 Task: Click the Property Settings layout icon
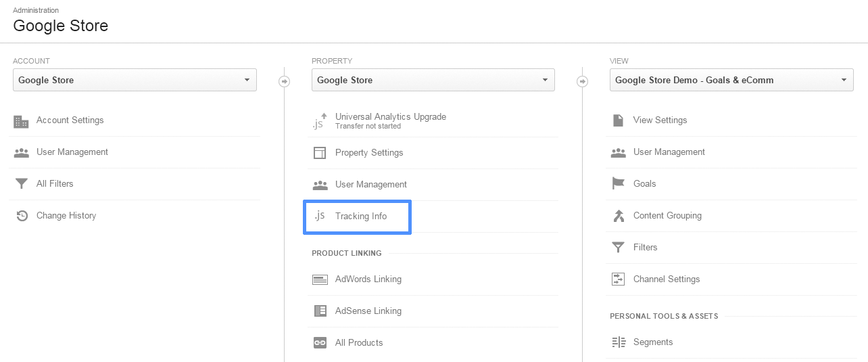320,153
